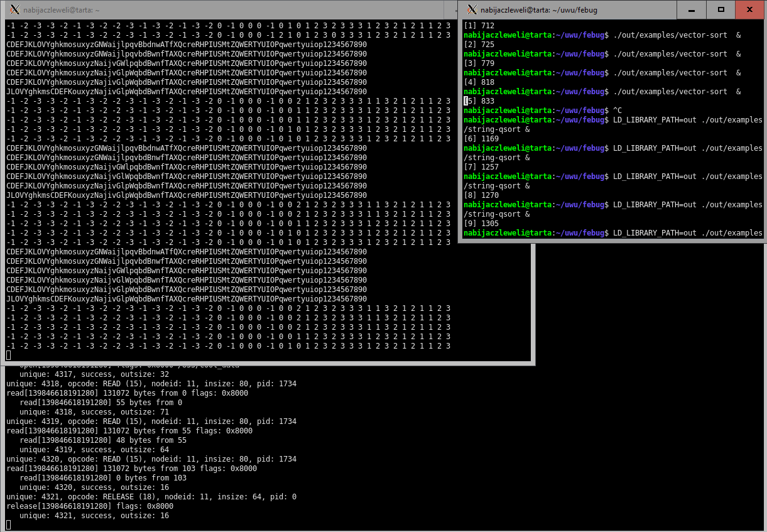The height and width of the screenshot is (532, 767).
Task: Maximize the ~/uwu/febug terminal window
Action: 721,9
